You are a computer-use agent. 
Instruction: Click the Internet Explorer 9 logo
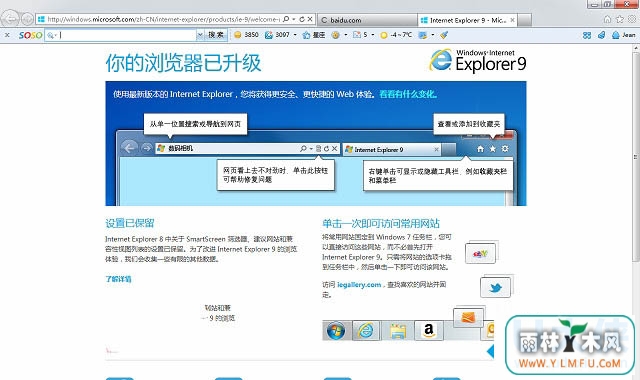[478, 60]
